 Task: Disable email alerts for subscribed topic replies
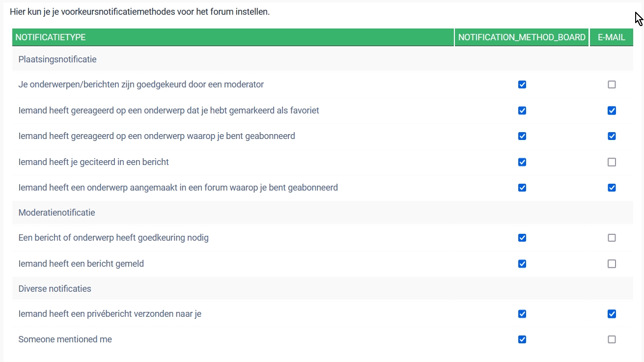coord(612,136)
